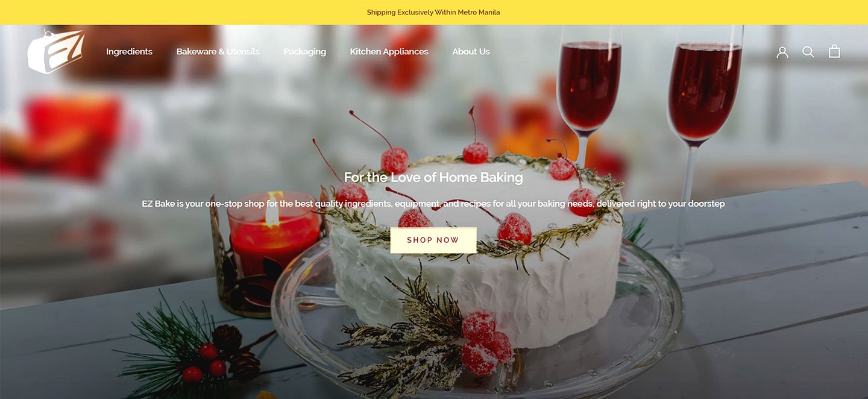Click the EZ Bake one-stop shop description

(433, 204)
